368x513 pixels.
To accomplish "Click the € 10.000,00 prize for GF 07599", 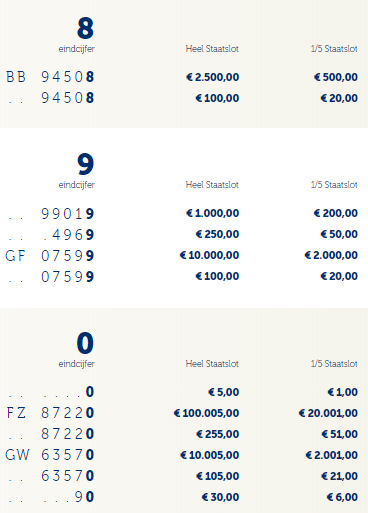I will point(210,255).
